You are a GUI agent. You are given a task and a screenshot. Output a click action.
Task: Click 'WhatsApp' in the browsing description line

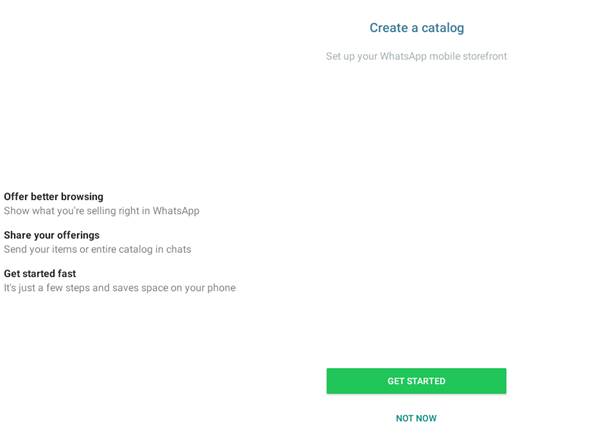(176, 211)
